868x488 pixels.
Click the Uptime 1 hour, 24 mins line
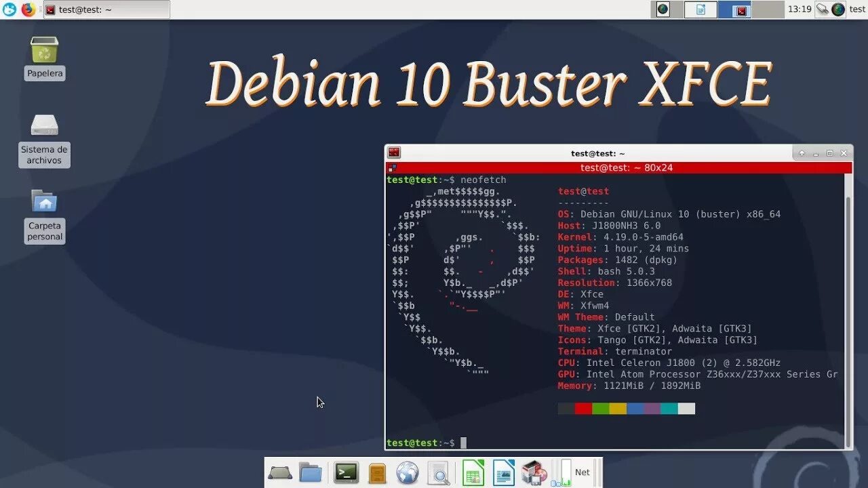(x=623, y=249)
